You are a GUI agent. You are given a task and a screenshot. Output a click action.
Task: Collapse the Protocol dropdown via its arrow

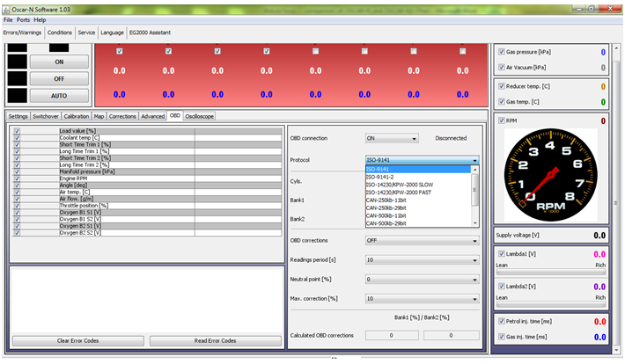[x=474, y=160]
